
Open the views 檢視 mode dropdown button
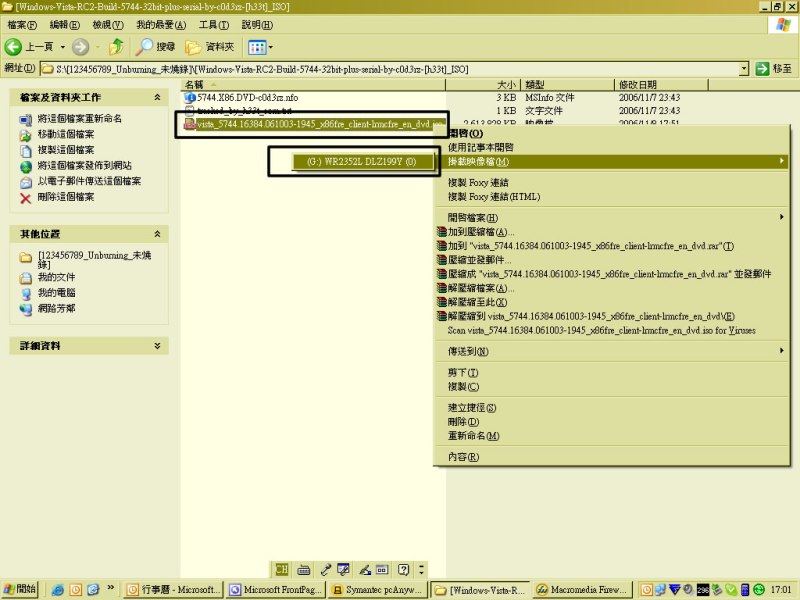[260, 47]
